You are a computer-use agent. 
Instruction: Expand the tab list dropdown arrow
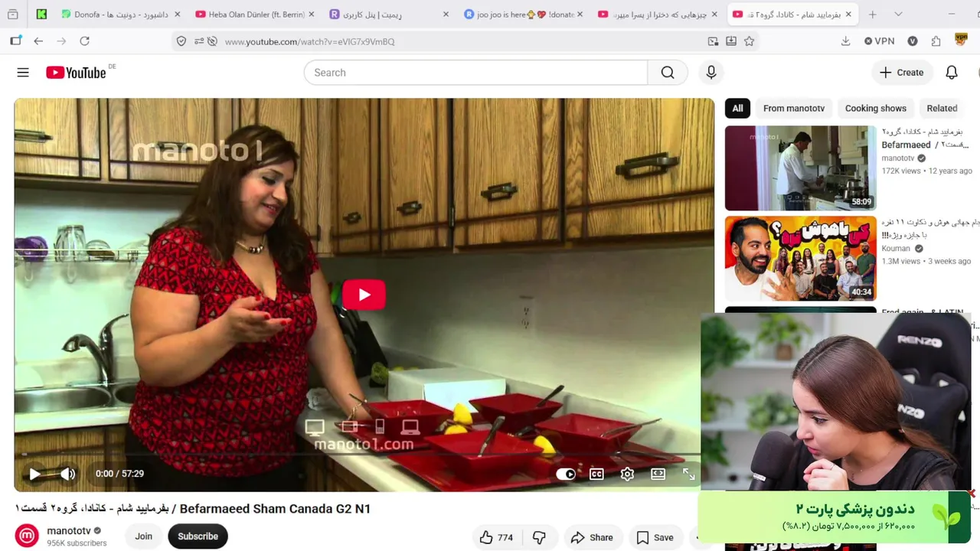pyautogui.click(x=898, y=14)
